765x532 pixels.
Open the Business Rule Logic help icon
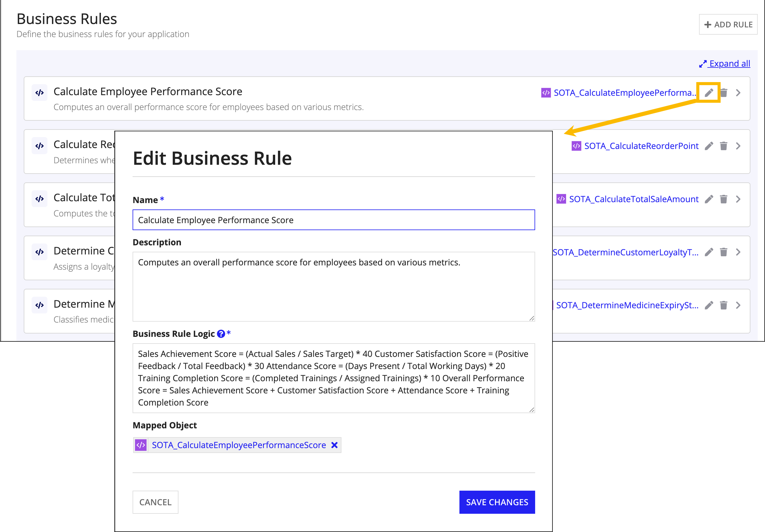pyautogui.click(x=221, y=334)
